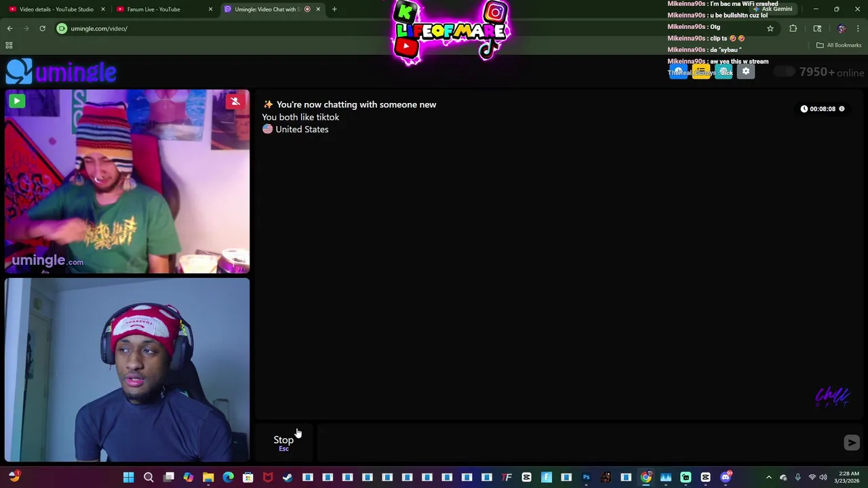Screen dimensions: 868x488
Task: Open Umingle settings gear icon
Action: 746,72
